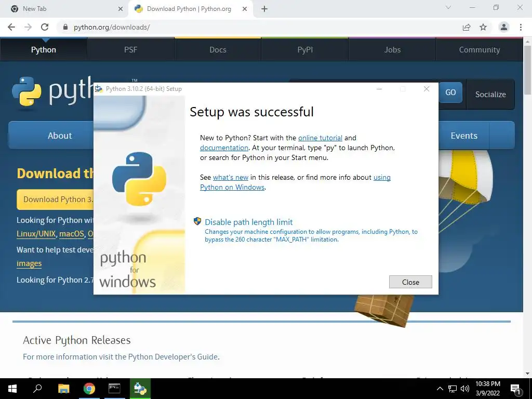The height and width of the screenshot is (399, 532).
Task: Click the shield icon beside Disable path
Action: pos(197,221)
